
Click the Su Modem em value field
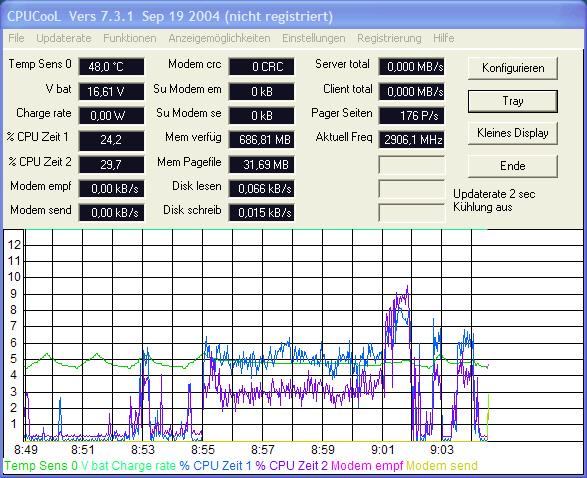(261, 91)
